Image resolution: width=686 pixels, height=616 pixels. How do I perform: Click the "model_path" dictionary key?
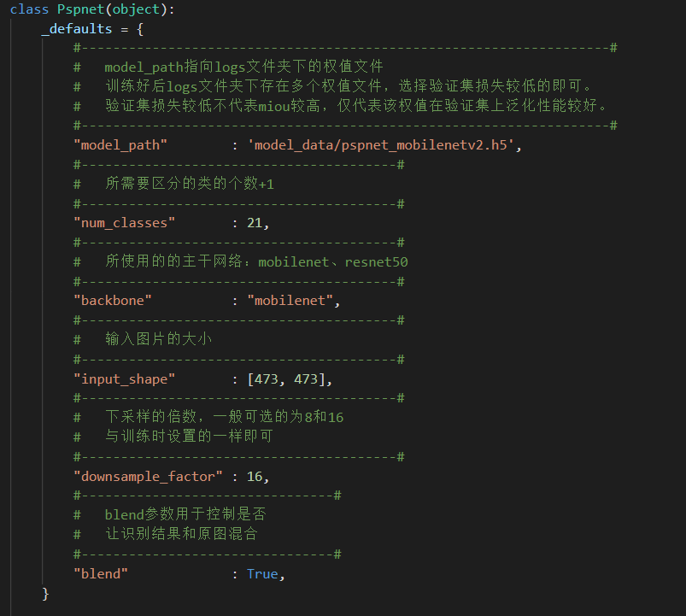pyautogui.click(x=120, y=145)
